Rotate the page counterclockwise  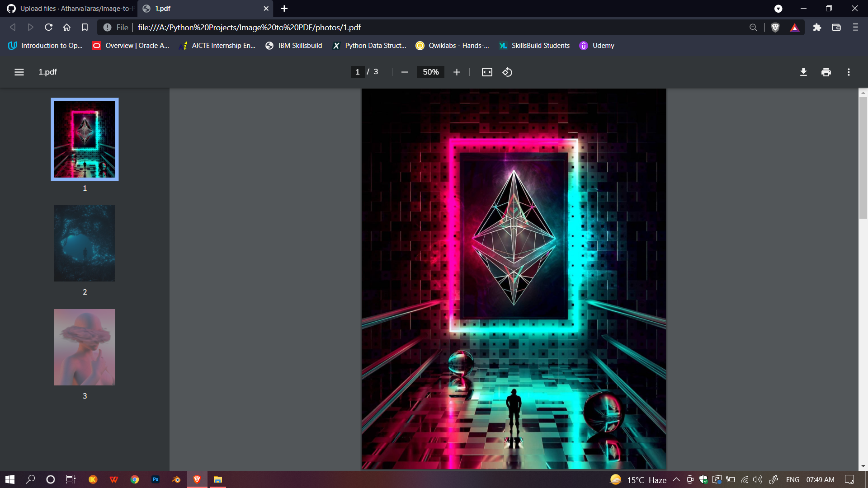pos(507,72)
